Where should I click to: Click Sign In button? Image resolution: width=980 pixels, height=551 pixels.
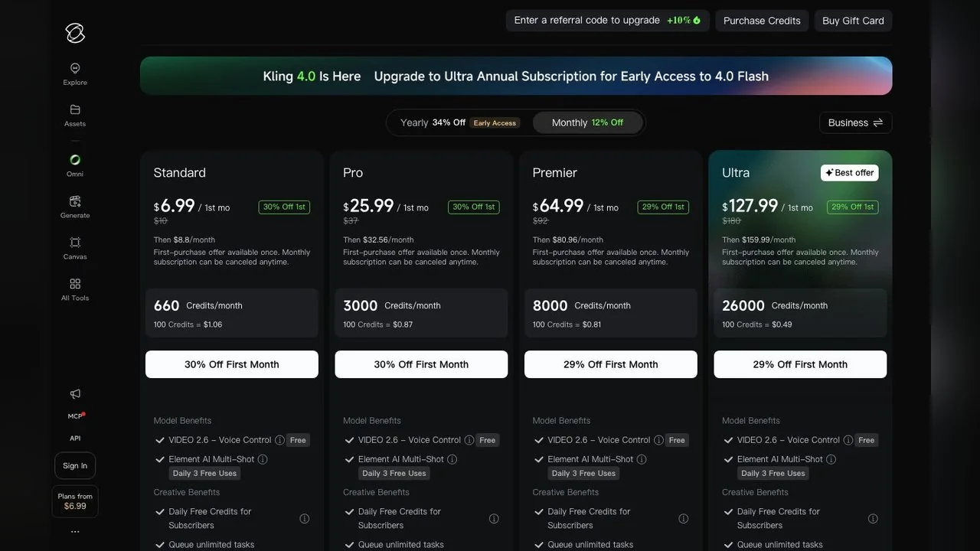tap(75, 465)
